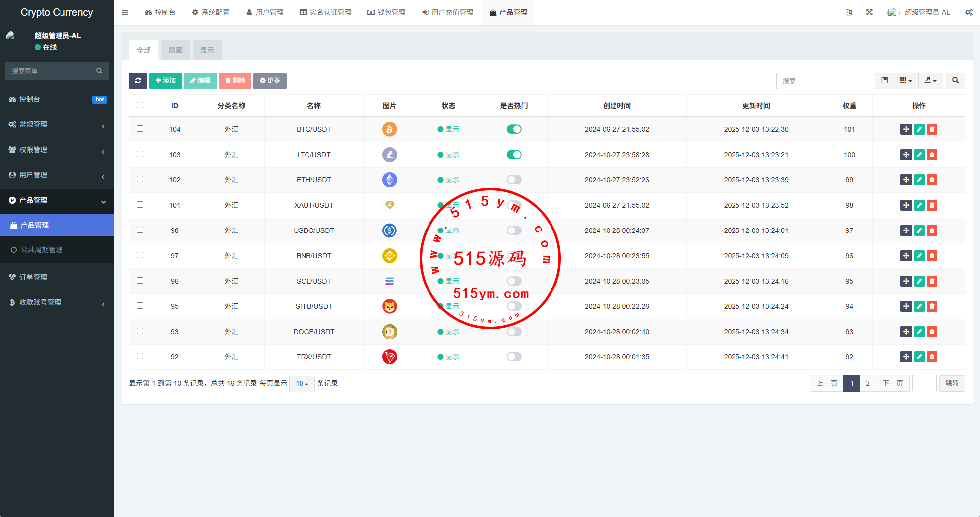
Task: Click the green edit pencil for LTC/USDT row
Action: (x=919, y=155)
